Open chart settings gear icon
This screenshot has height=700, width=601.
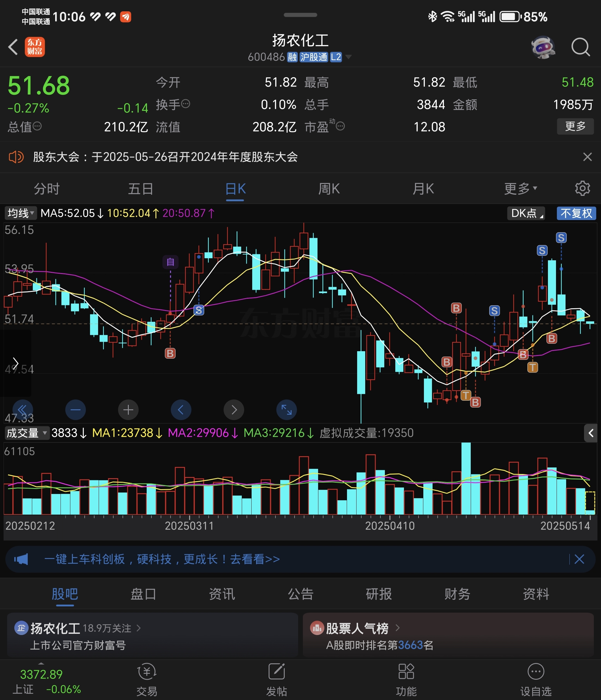(x=583, y=188)
